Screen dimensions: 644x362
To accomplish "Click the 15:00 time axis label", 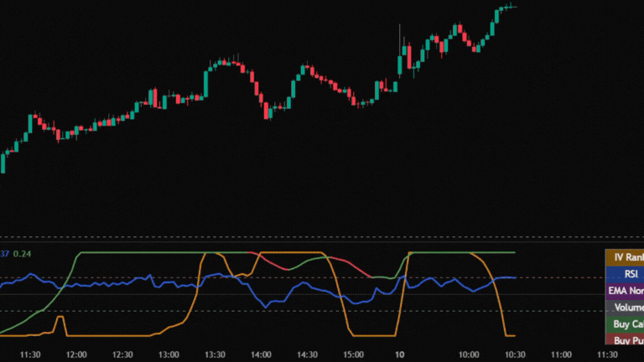I will [x=353, y=354].
